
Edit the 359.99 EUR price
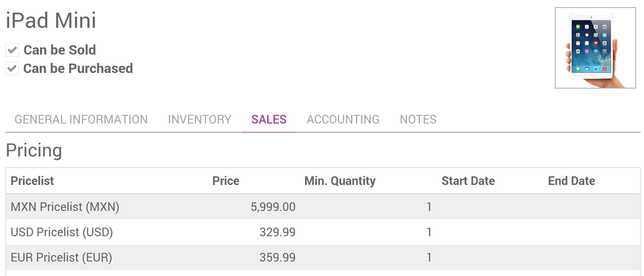[277, 257]
